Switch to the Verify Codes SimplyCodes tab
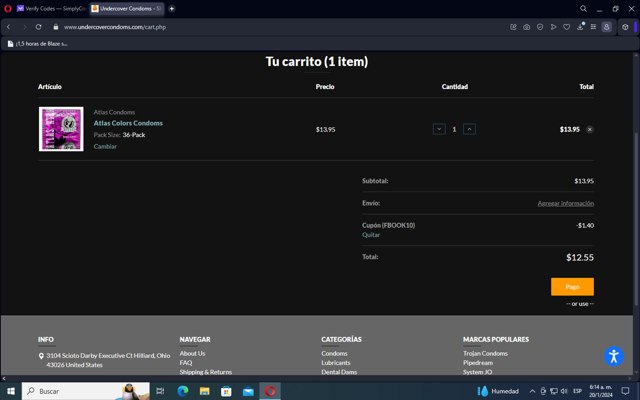Image resolution: width=640 pixels, height=400 pixels. click(51, 9)
